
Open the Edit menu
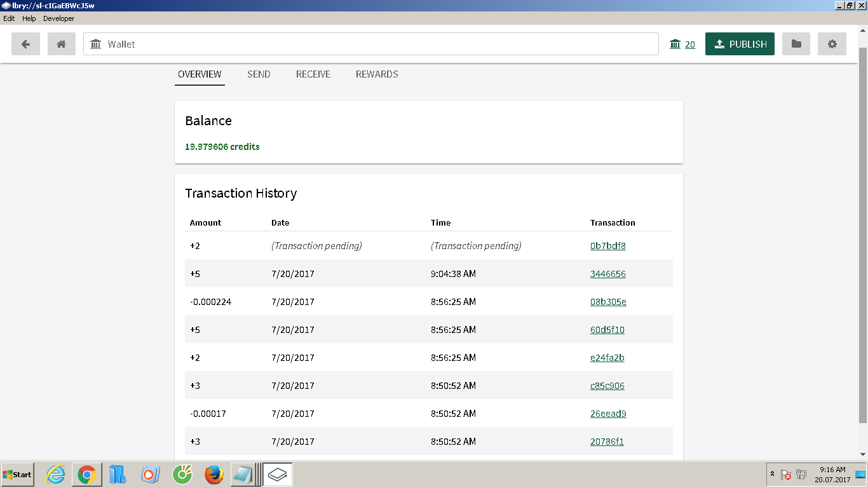pos(9,18)
